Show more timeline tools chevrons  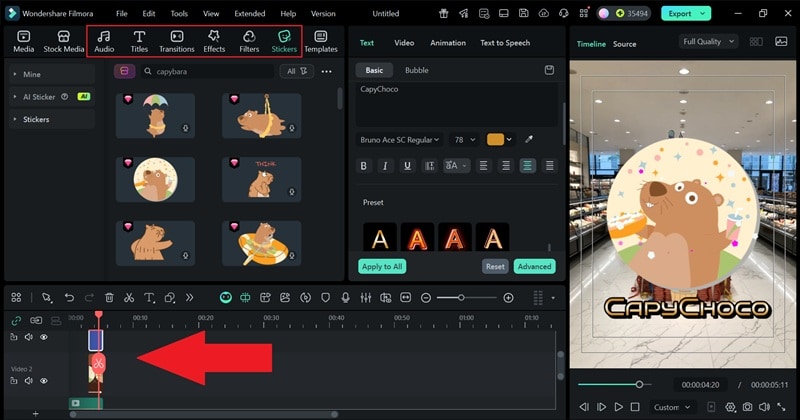tap(189, 298)
